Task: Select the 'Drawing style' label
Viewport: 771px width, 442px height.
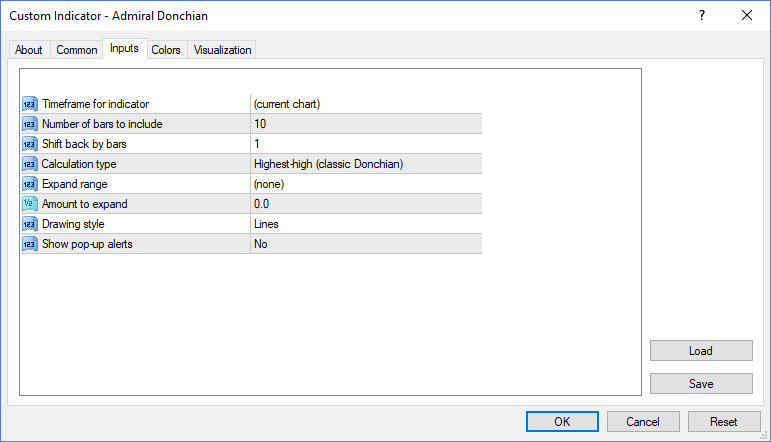Action: tap(73, 224)
